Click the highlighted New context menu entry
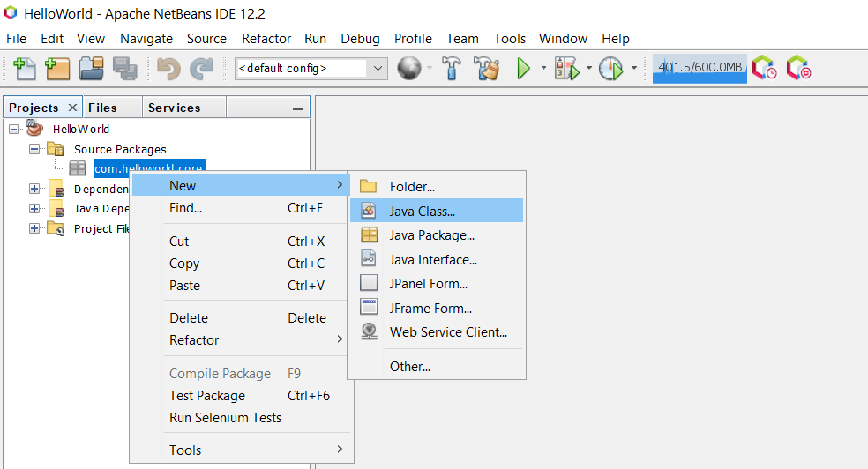This screenshot has height=469, width=868. [242, 185]
